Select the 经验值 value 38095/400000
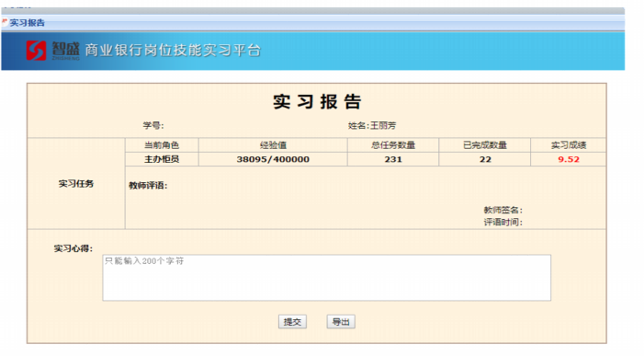This screenshot has height=356, width=644. coord(273,159)
